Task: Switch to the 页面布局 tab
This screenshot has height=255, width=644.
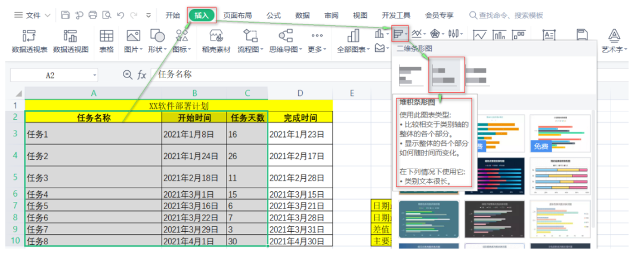Action: [237, 15]
